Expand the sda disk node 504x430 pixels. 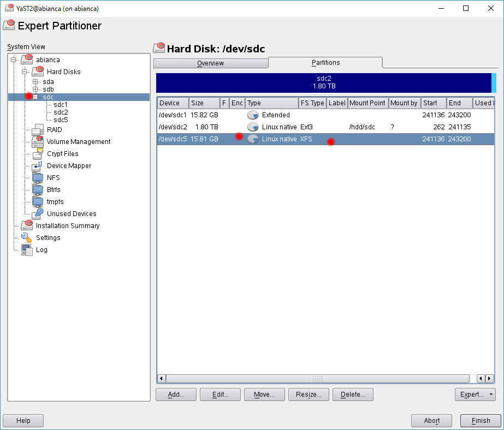click(35, 81)
